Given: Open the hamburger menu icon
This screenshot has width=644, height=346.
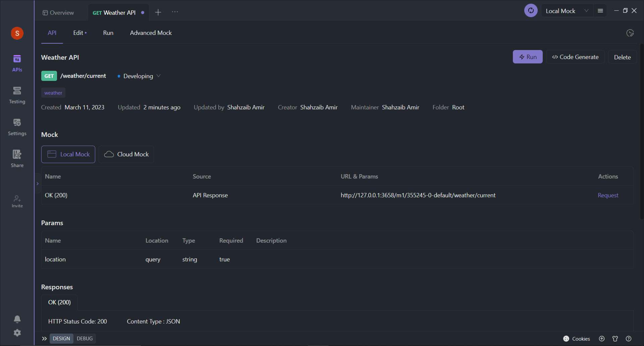Looking at the screenshot, I should pyautogui.click(x=600, y=11).
